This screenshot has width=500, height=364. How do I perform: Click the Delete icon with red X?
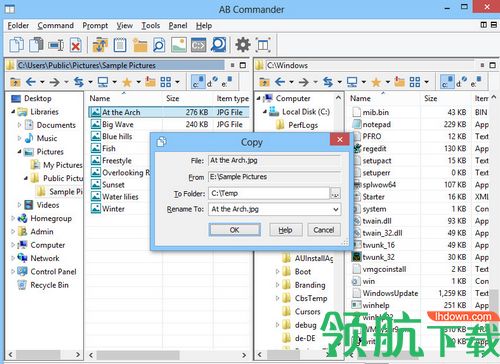pos(76,45)
